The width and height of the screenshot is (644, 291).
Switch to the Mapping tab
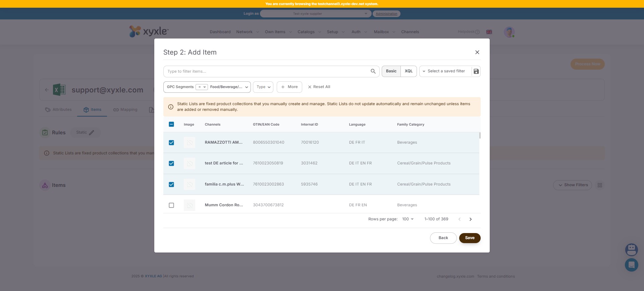pos(125,110)
